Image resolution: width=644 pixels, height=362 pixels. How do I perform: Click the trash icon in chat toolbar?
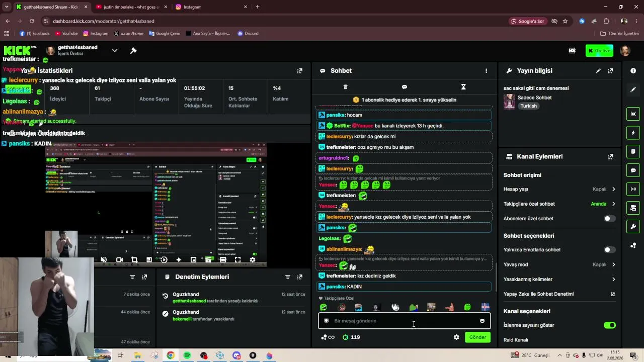pos(345,87)
